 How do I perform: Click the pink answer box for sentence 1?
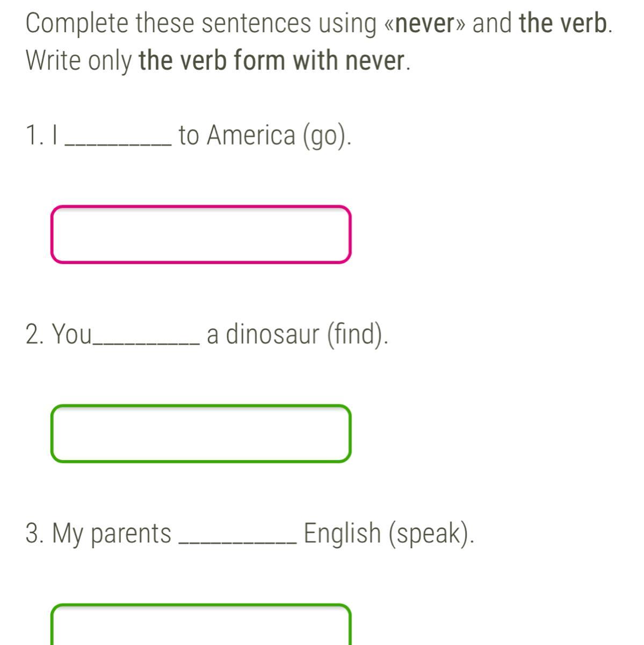click(x=201, y=235)
